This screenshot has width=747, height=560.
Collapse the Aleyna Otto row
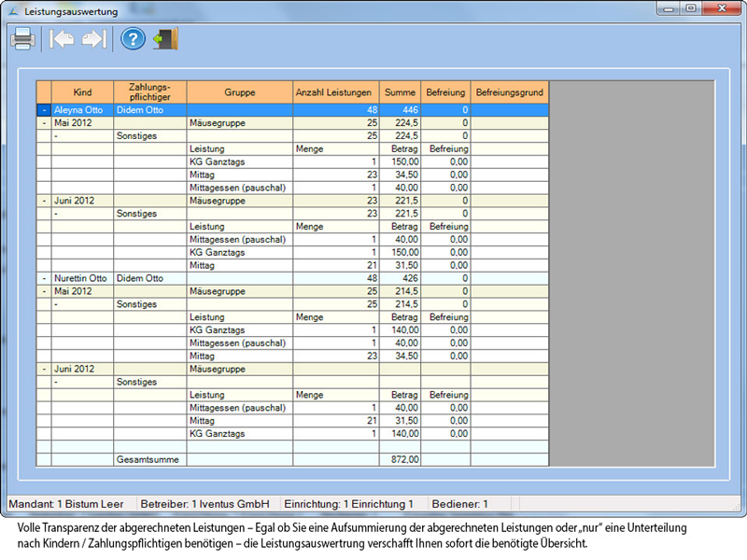(x=44, y=109)
